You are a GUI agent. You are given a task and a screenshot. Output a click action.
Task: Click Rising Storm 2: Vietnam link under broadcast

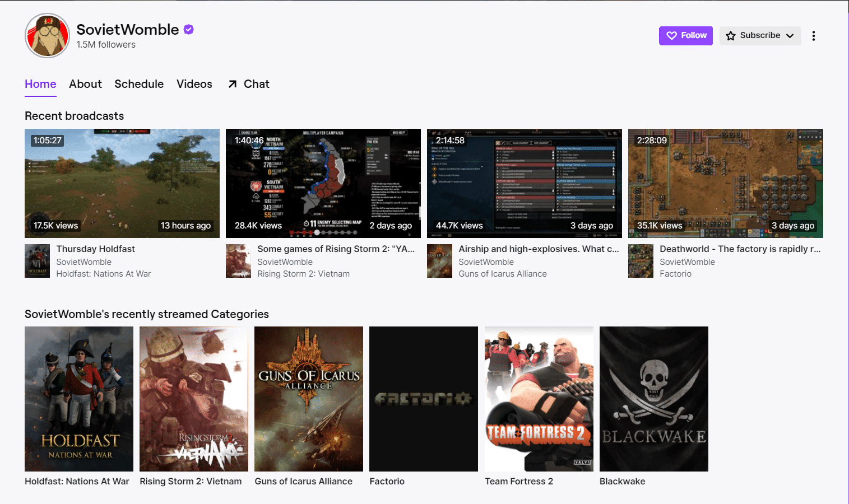[x=304, y=274]
